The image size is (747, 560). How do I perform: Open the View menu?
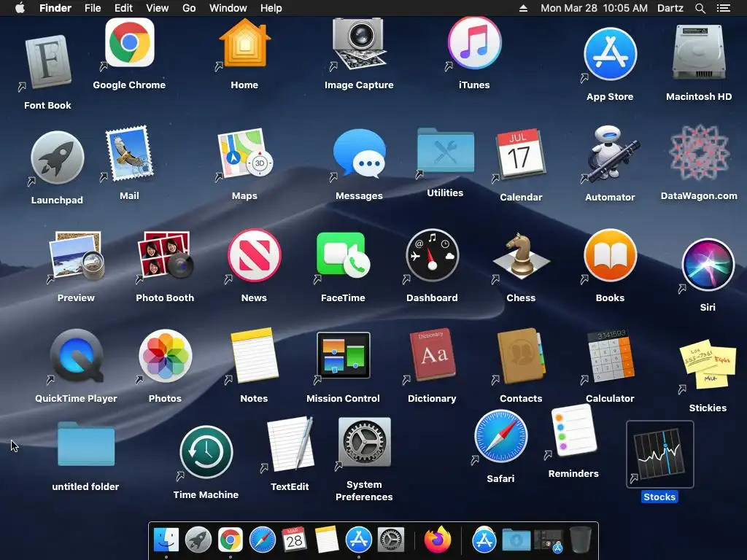pyautogui.click(x=158, y=8)
